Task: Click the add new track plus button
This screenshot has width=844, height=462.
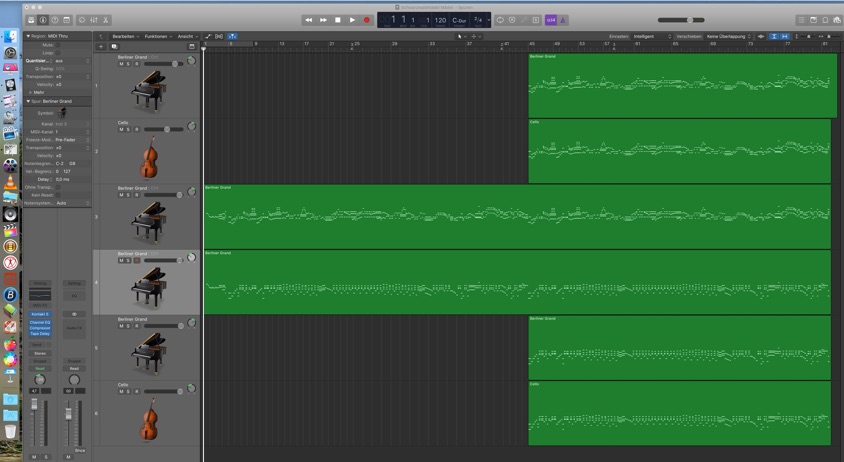Action: [101, 46]
